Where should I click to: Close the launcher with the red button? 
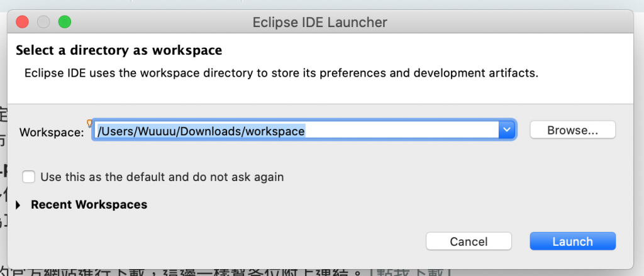22,22
